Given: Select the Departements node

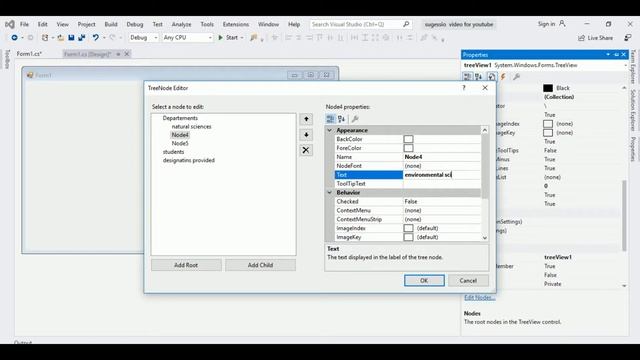Looking at the screenshot, I should 180,118.
